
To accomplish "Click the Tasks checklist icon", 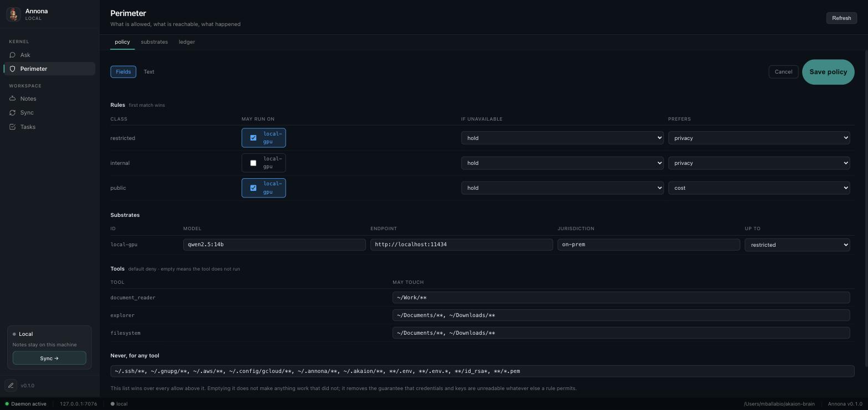I will click(12, 127).
